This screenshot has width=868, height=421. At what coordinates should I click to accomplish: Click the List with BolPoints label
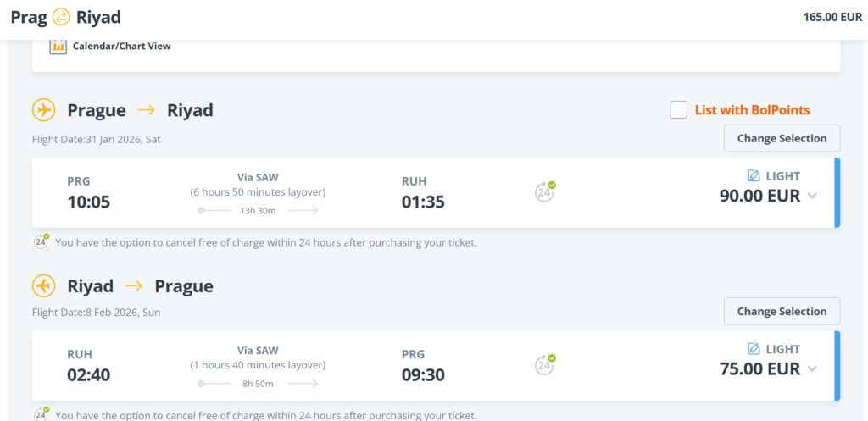(x=752, y=110)
